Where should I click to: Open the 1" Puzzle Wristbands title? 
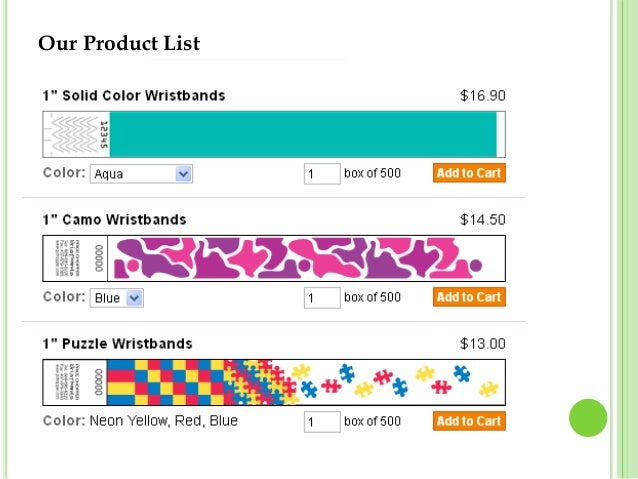pyautogui.click(x=117, y=343)
